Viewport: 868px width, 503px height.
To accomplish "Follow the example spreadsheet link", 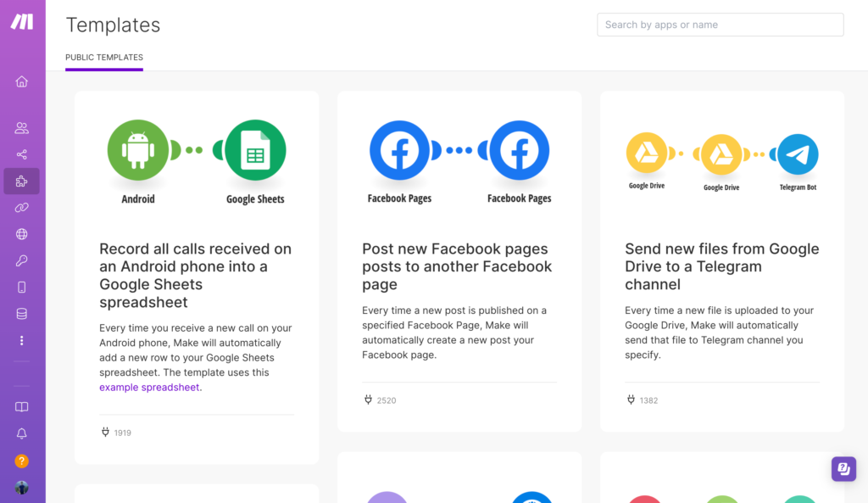I will point(149,388).
